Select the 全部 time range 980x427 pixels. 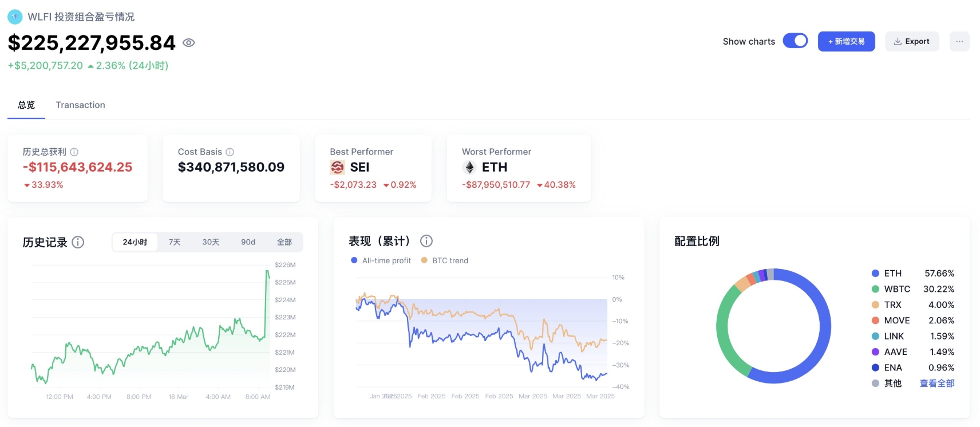click(284, 242)
